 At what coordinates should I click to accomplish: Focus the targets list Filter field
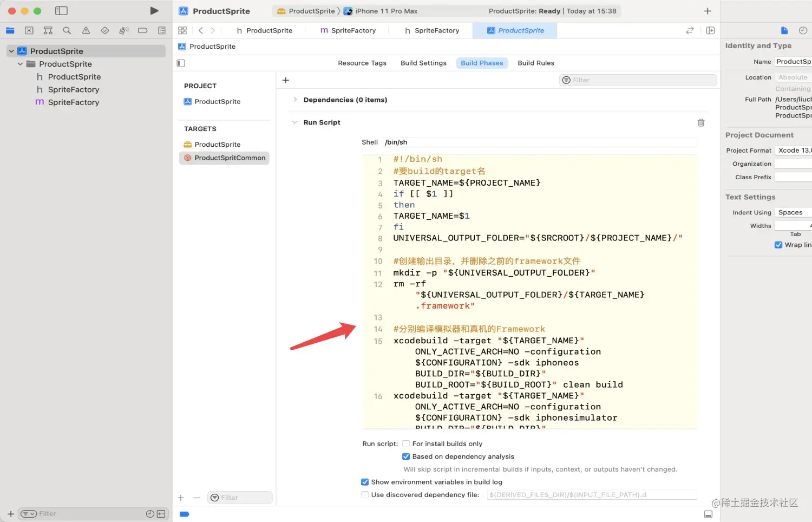(240, 498)
